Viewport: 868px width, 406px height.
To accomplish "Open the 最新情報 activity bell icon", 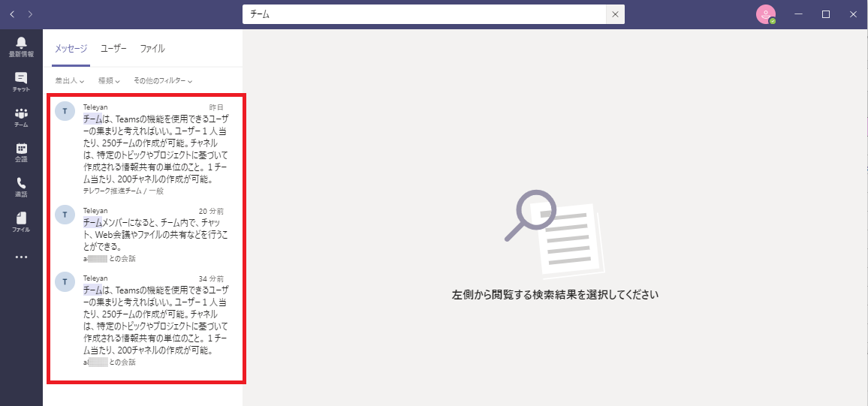I will point(21,47).
